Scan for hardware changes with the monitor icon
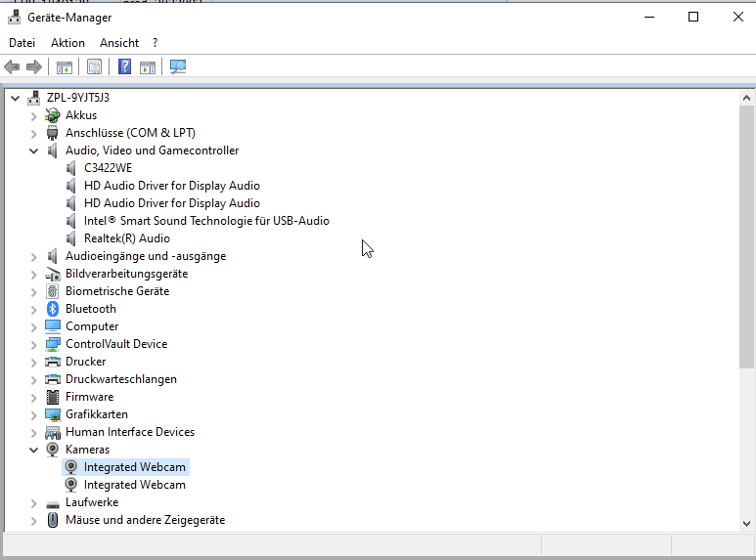Viewport: 756px width, 560px height. (177, 67)
